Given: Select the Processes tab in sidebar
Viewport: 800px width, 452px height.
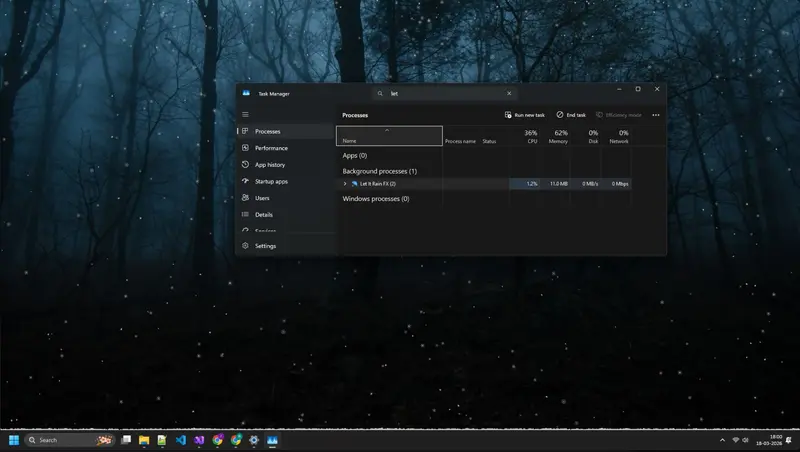Looking at the screenshot, I should coord(286,132).
